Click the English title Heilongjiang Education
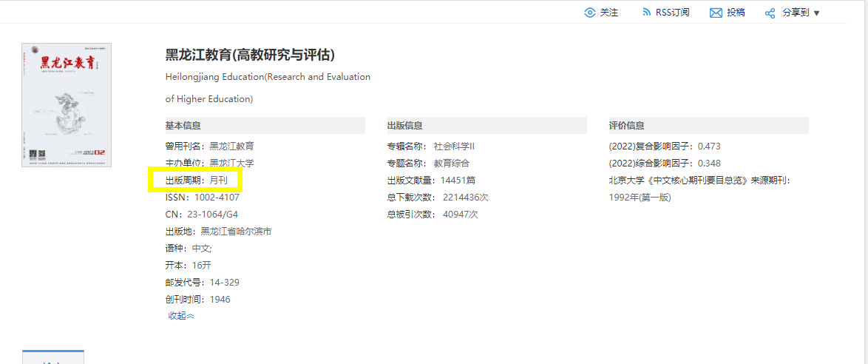The image size is (868, 364). click(268, 77)
